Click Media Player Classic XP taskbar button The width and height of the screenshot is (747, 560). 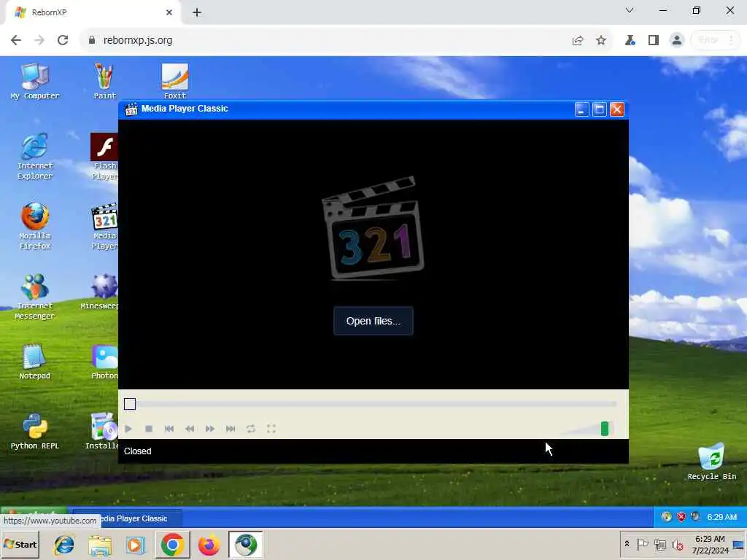[x=127, y=518]
